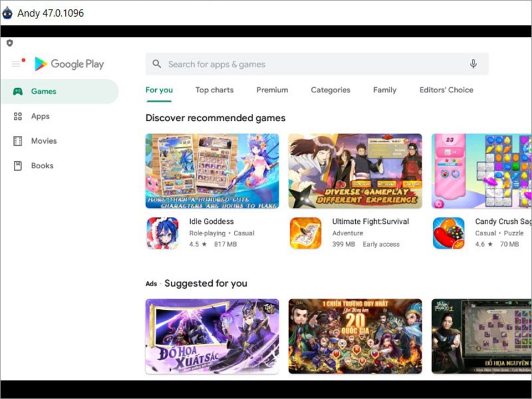
Task: Open the Candy Crush Saga app icon
Action: point(448,233)
